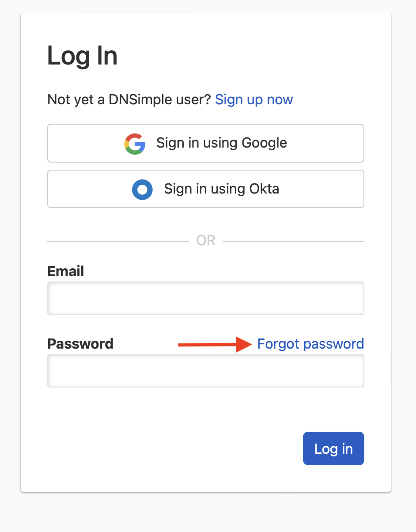Click the Email field label

(x=65, y=271)
